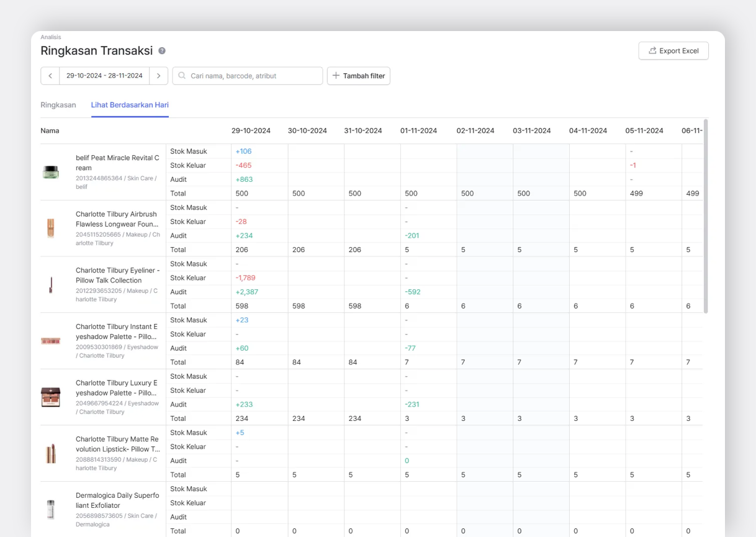Open belif Peat Miracle Revital Cream name
The image size is (756, 537).
[x=117, y=163]
